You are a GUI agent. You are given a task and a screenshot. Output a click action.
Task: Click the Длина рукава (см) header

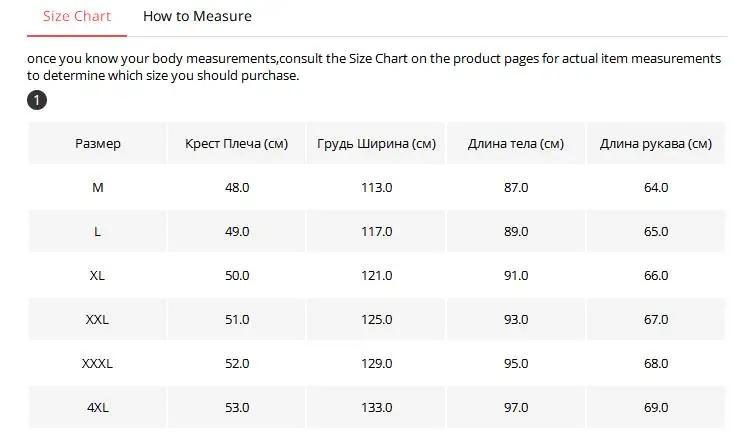[x=656, y=143]
